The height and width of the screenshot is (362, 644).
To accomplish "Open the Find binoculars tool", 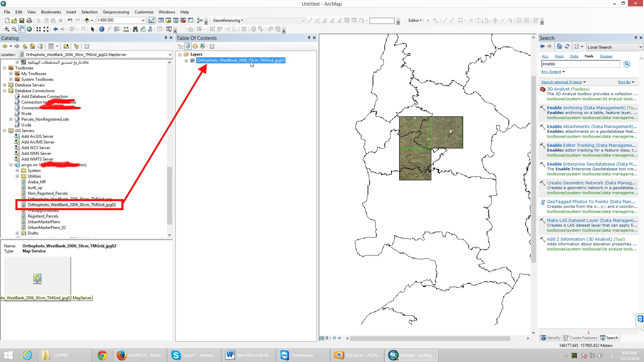I will tap(135, 29).
